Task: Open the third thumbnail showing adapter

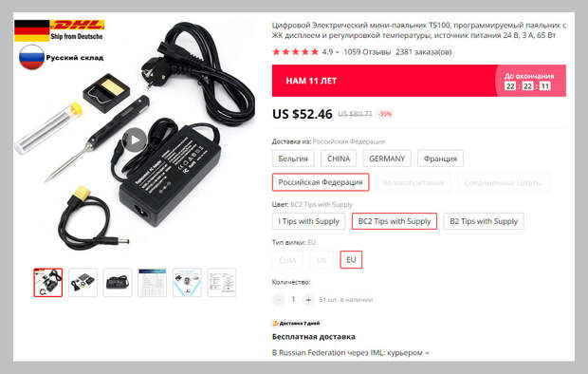Action: [118, 282]
